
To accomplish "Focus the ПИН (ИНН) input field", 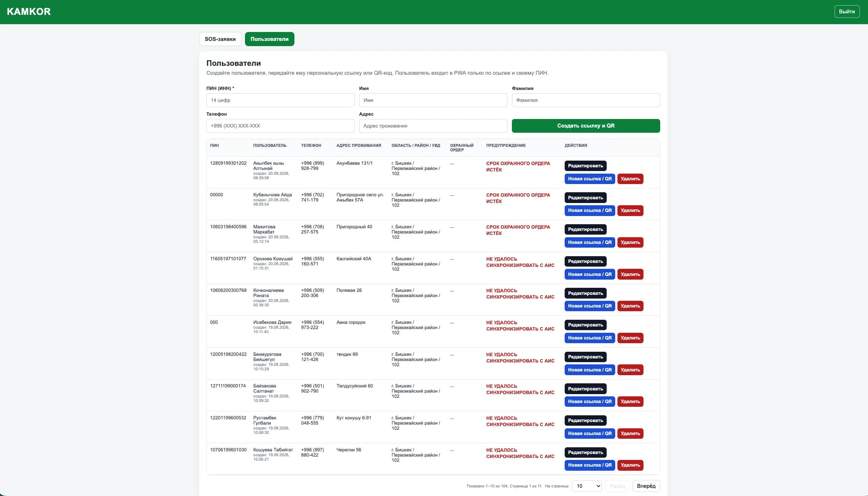I will [x=280, y=100].
